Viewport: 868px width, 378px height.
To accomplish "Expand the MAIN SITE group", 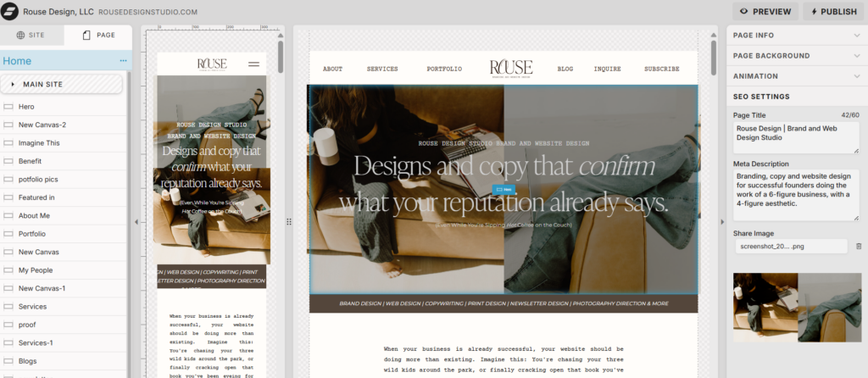I will 14,84.
